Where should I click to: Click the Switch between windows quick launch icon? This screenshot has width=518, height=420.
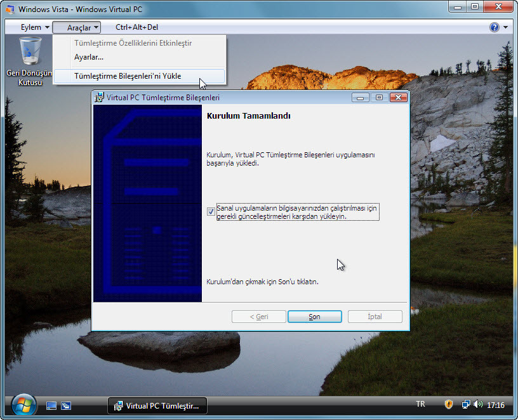click(x=66, y=405)
